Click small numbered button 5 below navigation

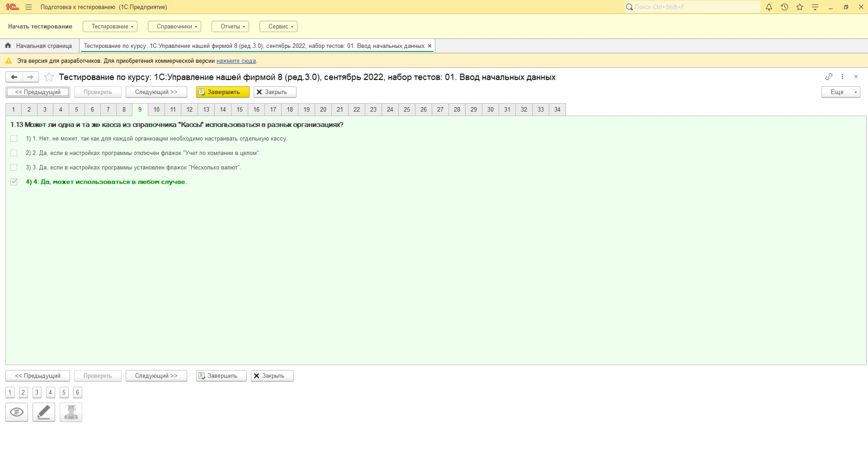click(x=64, y=392)
